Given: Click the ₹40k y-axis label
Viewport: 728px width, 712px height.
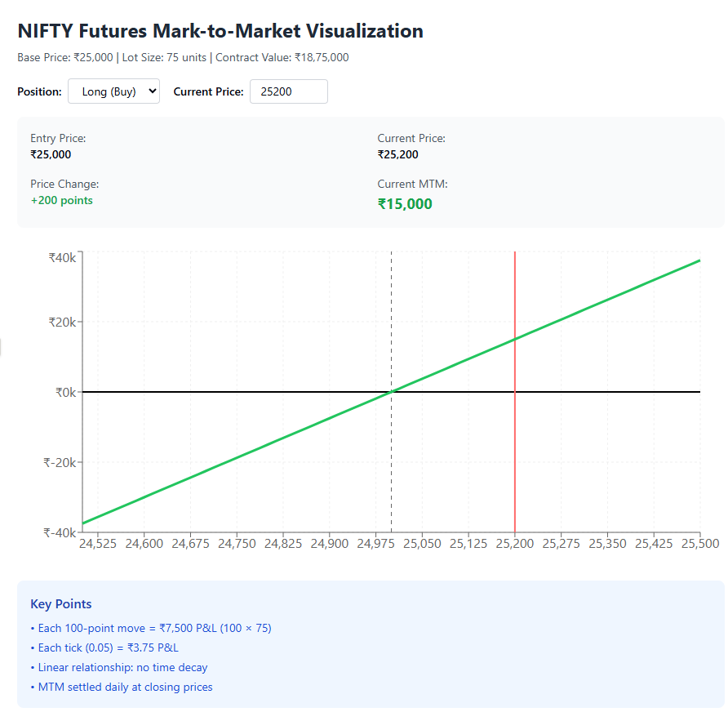Looking at the screenshot, I should point(62,258).
